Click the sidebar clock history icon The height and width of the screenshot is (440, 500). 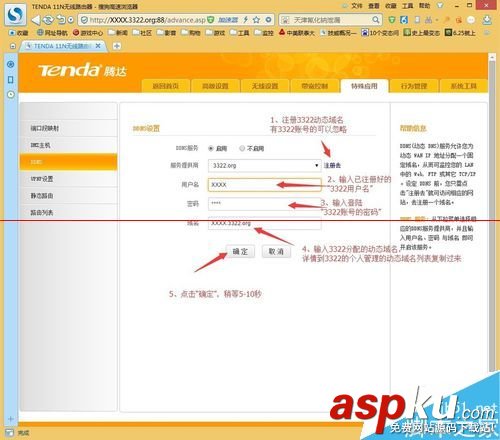(11, 95)
